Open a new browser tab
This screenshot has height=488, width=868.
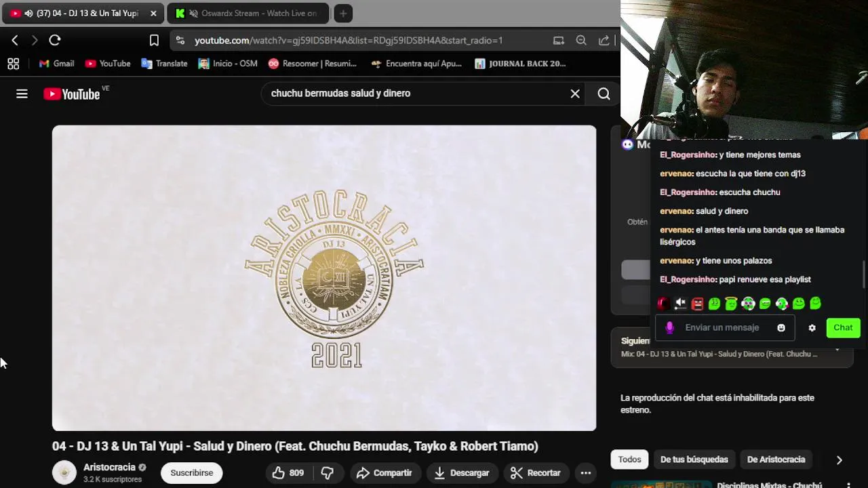343,14
